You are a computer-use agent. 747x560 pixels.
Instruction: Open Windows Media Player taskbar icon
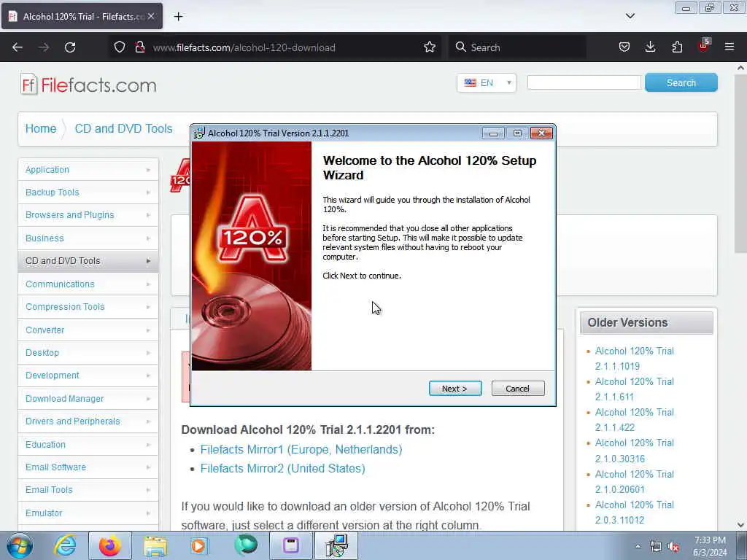point(200,545)
